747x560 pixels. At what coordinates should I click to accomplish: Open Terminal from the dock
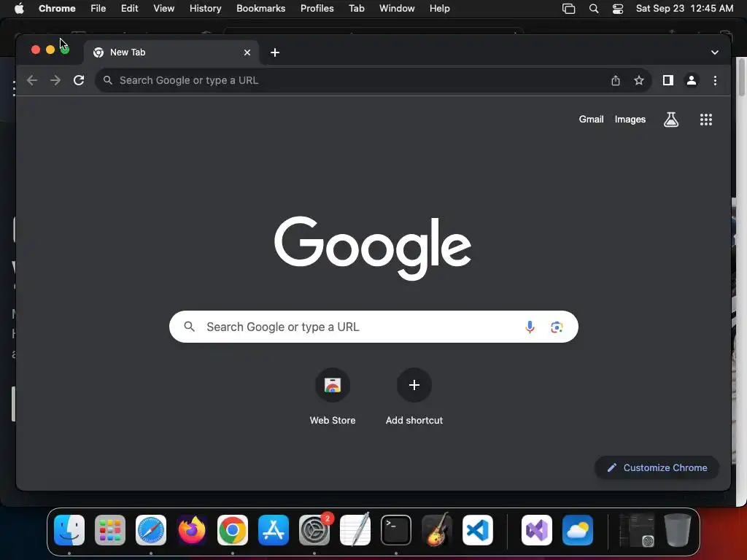coord(396,530)
